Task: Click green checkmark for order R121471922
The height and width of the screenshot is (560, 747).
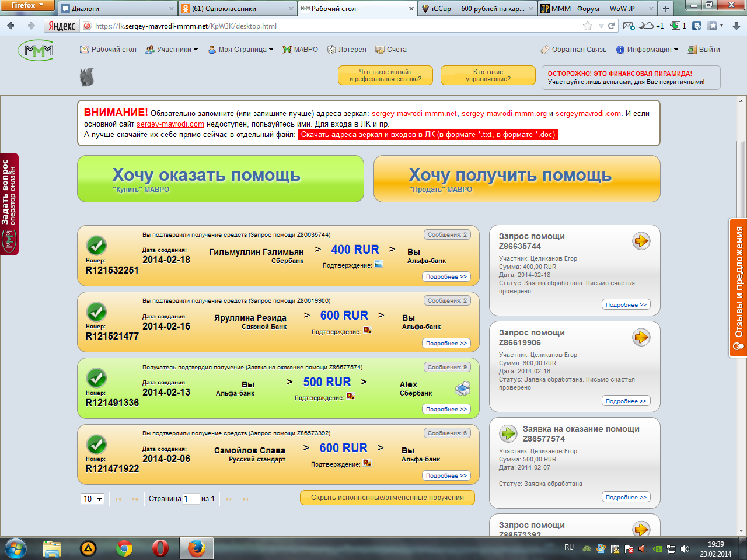Action: tap(96, 444)
